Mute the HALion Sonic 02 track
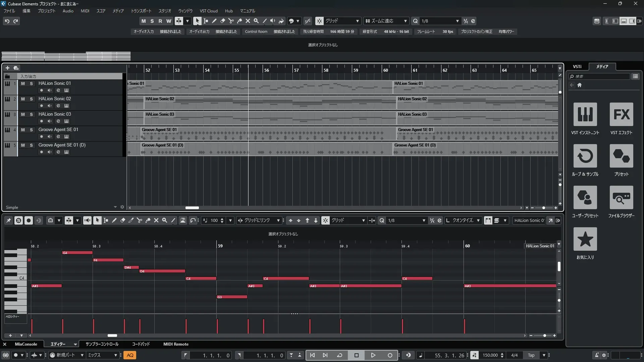The image size is (644, 362). [x=23, y=99]
